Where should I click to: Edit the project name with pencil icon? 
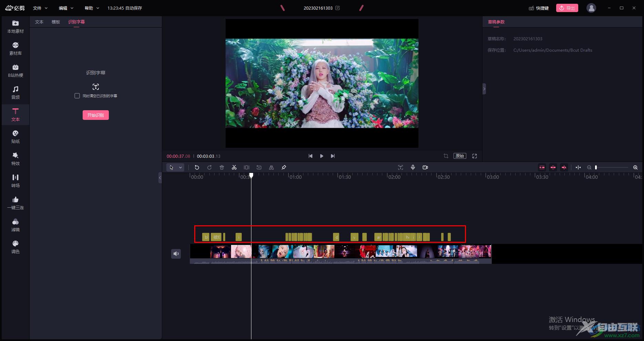337,8
